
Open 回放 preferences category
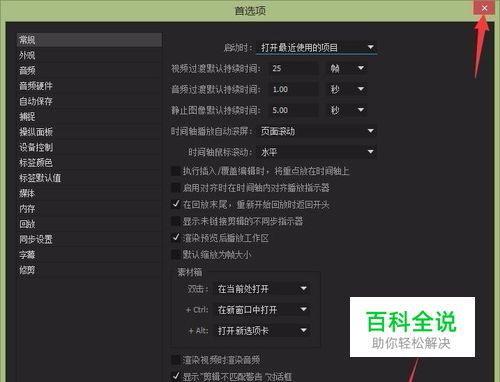point(89,224)
